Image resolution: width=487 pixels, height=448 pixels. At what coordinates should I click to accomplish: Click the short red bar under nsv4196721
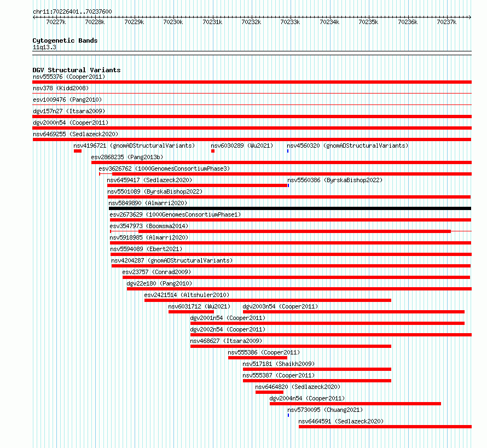click(78, 151)
